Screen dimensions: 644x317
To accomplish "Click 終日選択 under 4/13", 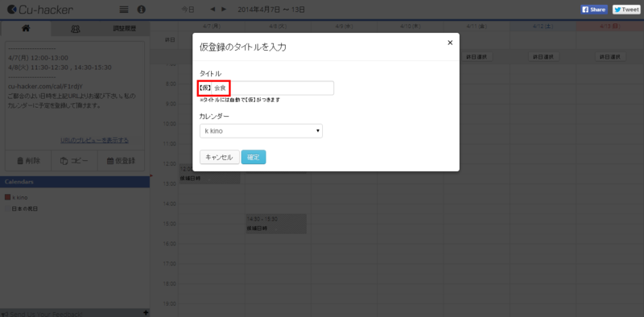I will coord(610,56).
